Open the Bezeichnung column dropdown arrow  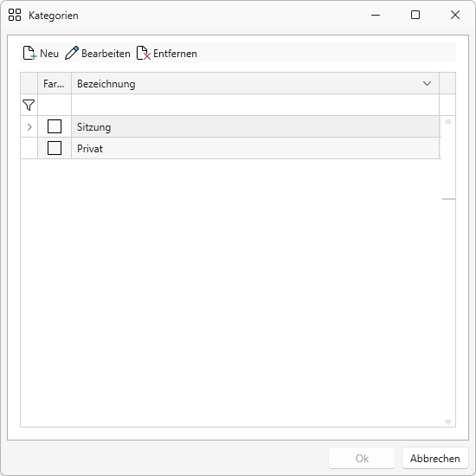coord(428,83)
